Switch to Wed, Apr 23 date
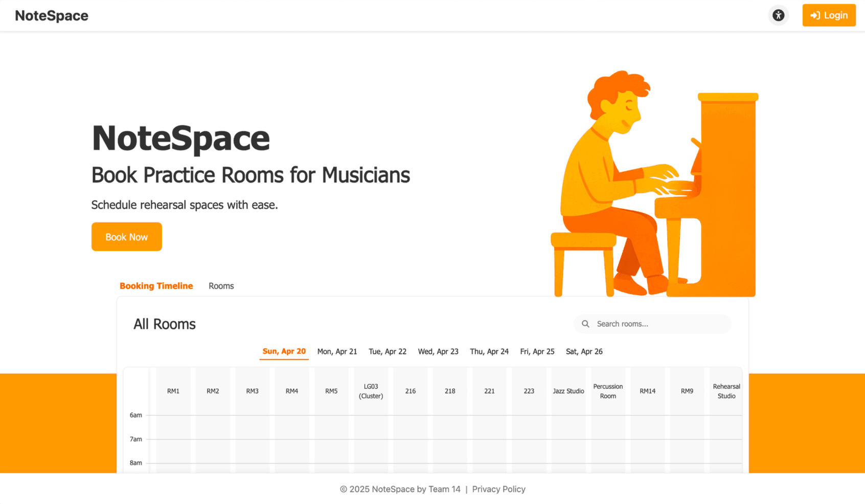The image size is (865, 504). (x=438, y=352)
